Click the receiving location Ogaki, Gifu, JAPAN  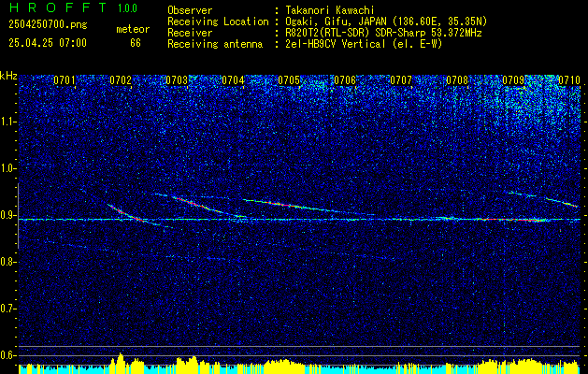pos(334,22)
